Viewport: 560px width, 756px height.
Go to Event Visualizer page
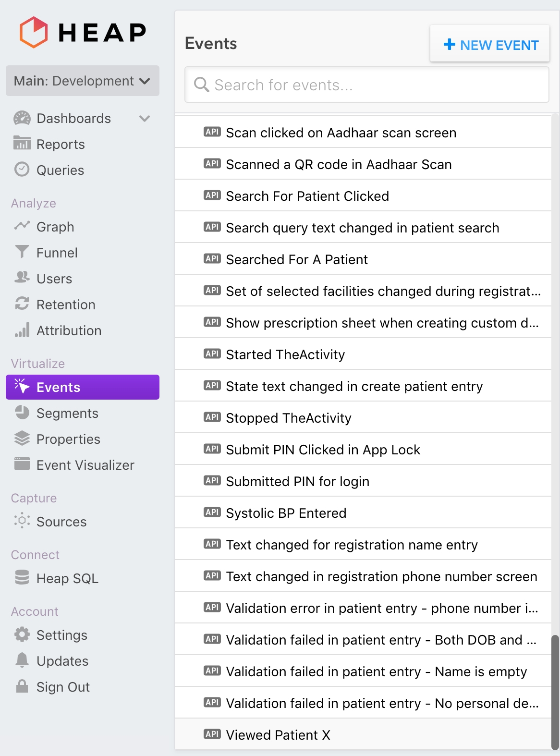coord(85,465)
